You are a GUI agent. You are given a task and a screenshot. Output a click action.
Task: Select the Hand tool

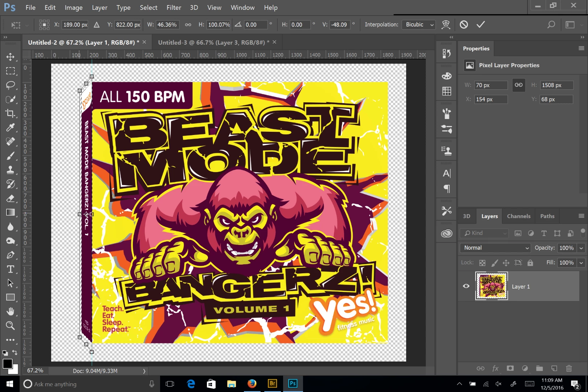10,311
